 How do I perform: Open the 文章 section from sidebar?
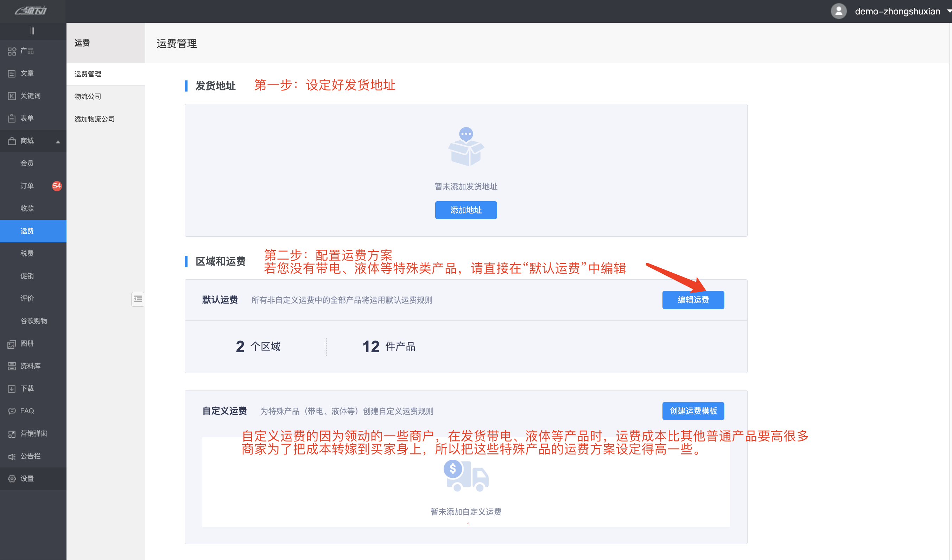click(26, 73)
